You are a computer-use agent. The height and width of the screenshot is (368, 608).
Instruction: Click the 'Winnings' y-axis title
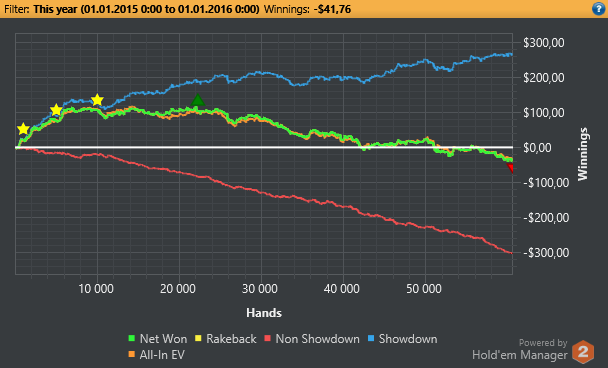tap(583, 154)
